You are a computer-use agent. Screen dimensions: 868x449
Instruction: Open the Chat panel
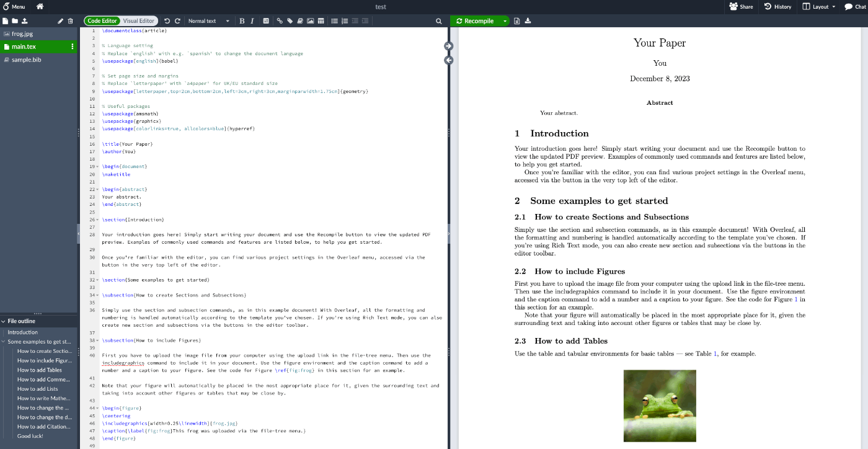pyautogui.click(x=855, y=7)
